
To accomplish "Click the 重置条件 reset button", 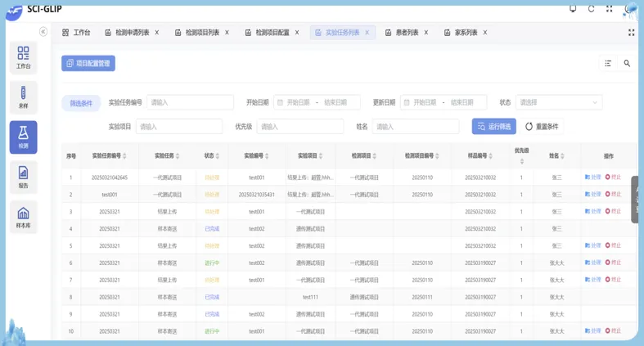I will [543, 127].
